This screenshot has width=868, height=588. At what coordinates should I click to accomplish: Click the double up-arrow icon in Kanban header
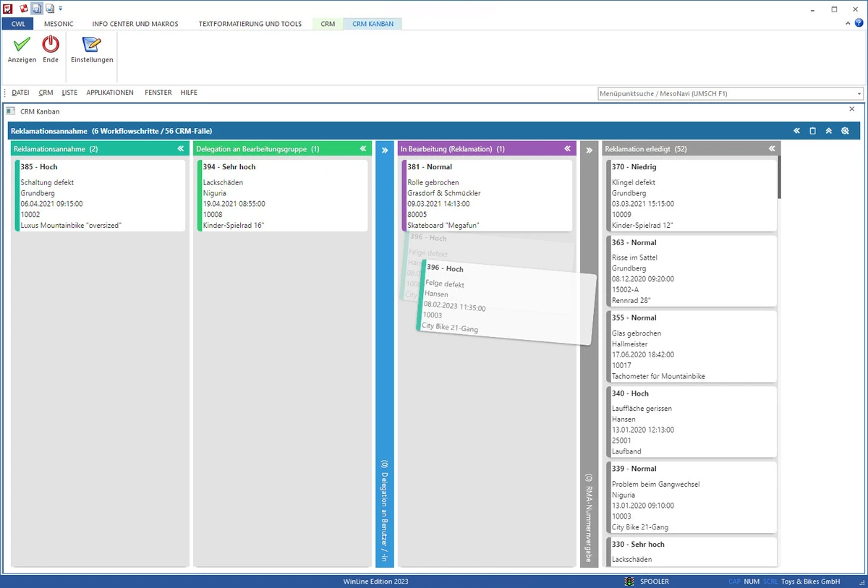828,131
